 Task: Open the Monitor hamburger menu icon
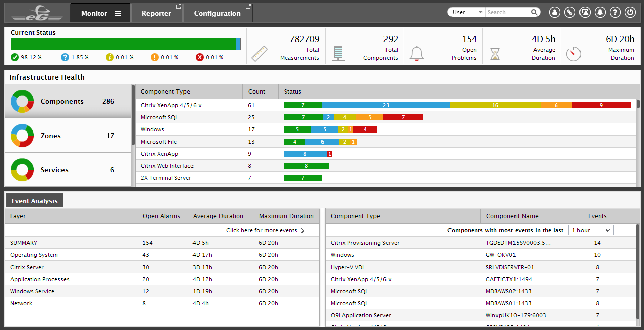tap(118, 13)
